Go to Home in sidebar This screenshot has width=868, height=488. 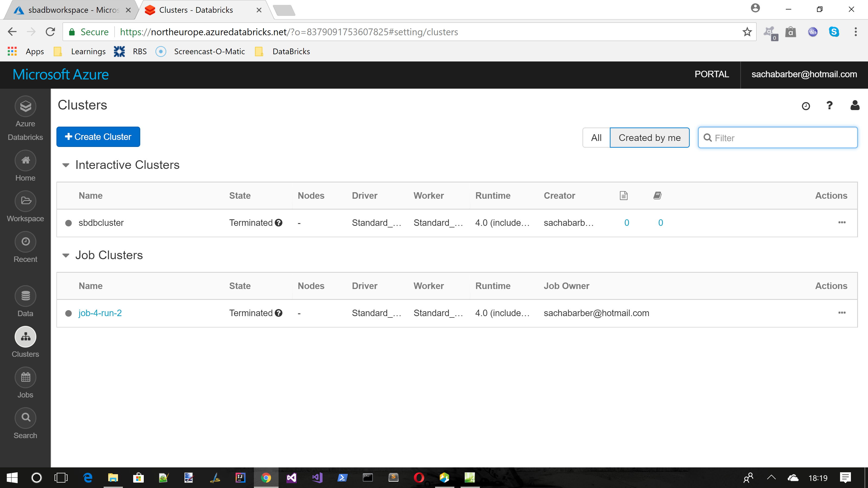point(25,161)
